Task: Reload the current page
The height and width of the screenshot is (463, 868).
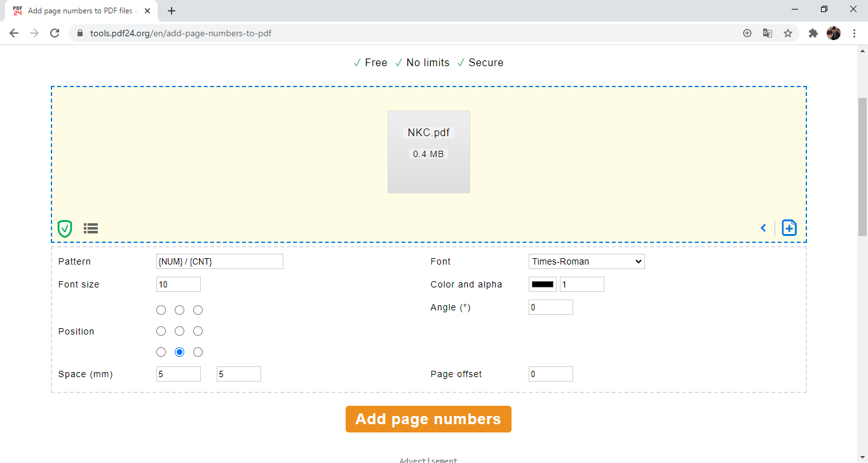Action: tap(55, 33)
